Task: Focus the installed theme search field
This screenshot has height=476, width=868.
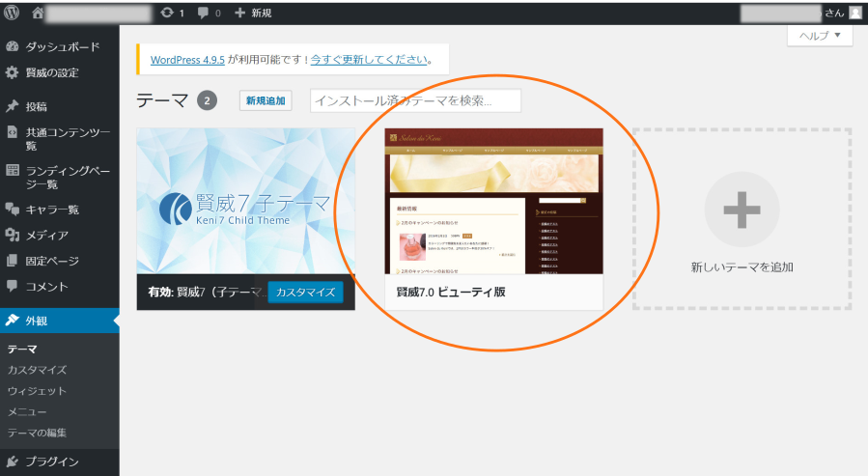Action: (x=416, y=100)
